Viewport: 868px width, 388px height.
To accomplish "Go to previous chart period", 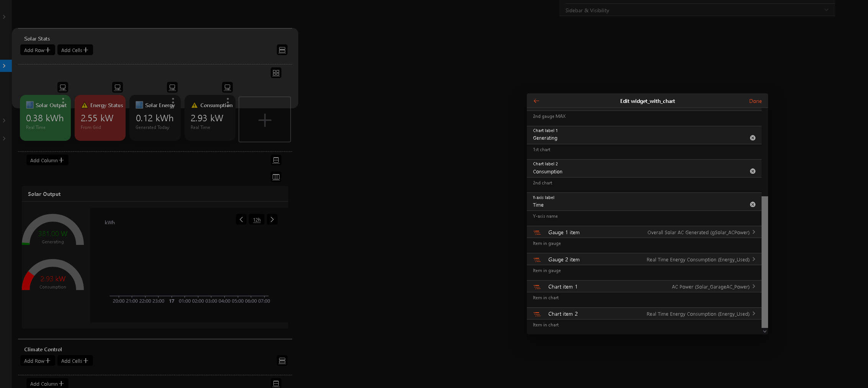I will click(x=241, y=220).
